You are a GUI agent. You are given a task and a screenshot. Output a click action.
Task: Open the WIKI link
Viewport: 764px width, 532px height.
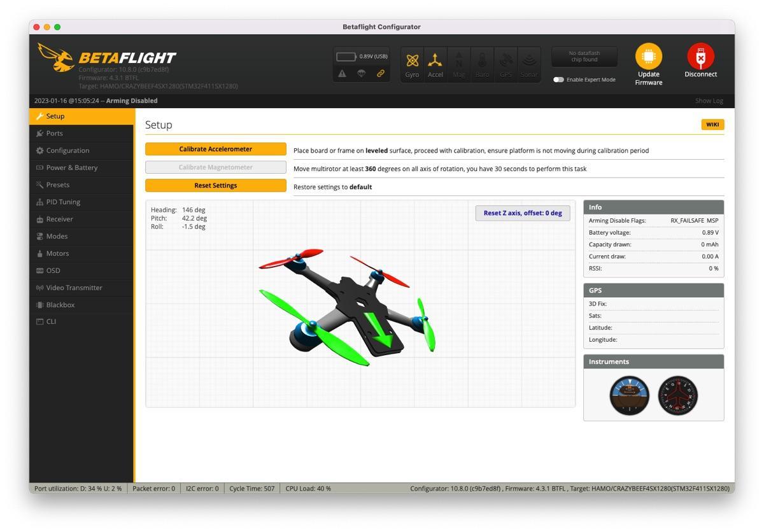(x=712, y=125)
